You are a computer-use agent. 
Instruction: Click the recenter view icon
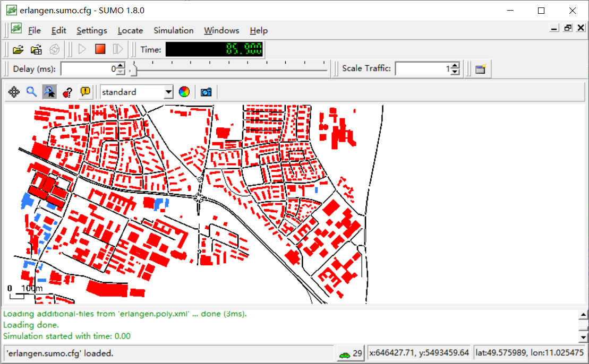point(14,92)
